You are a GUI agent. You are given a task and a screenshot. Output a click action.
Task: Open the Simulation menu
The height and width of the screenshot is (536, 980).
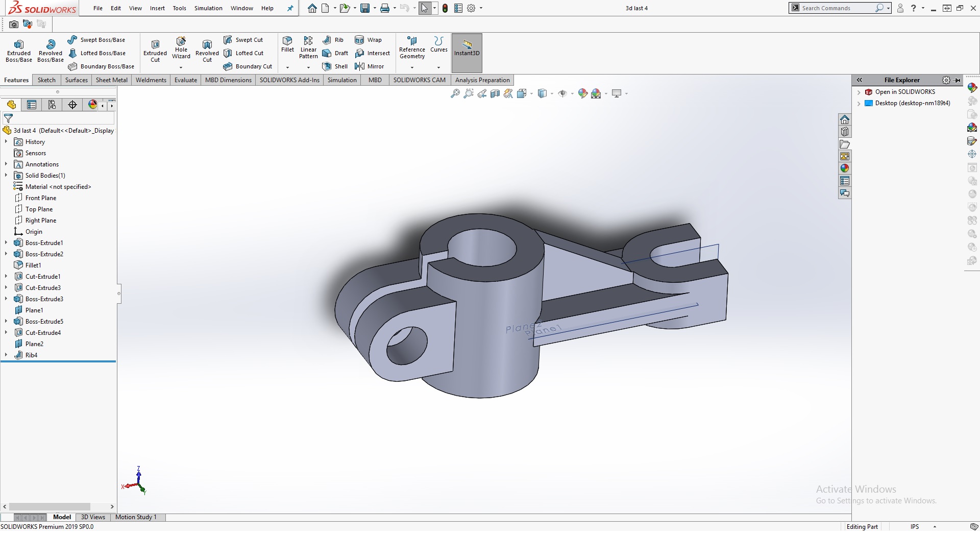pyautogui.click(x=208, y=8)
